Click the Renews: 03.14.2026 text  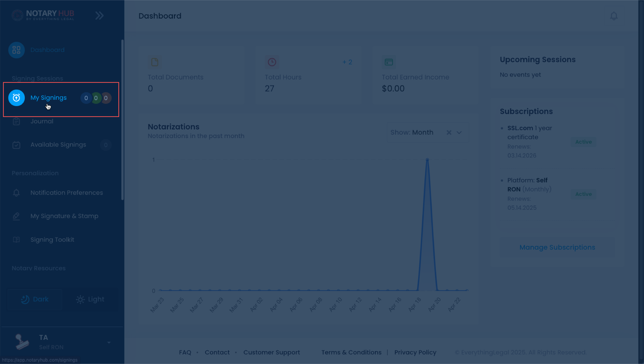pos(522,151)
